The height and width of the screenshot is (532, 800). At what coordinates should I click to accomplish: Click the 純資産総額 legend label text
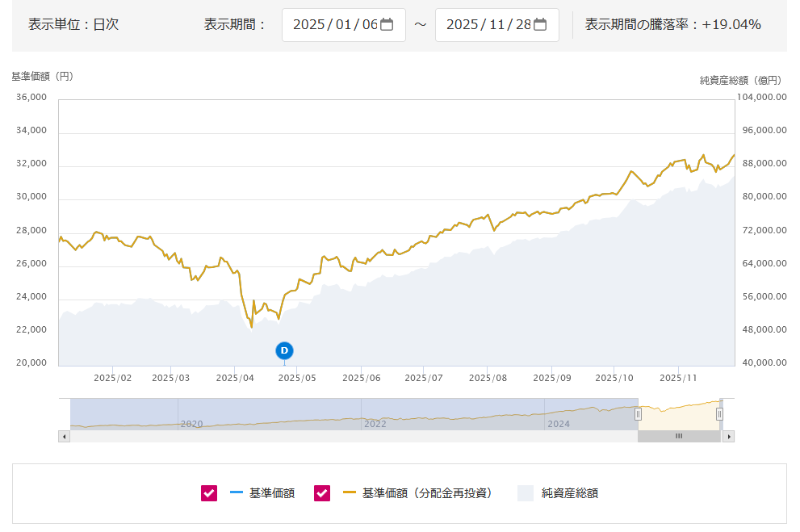(x=569, y=493)
